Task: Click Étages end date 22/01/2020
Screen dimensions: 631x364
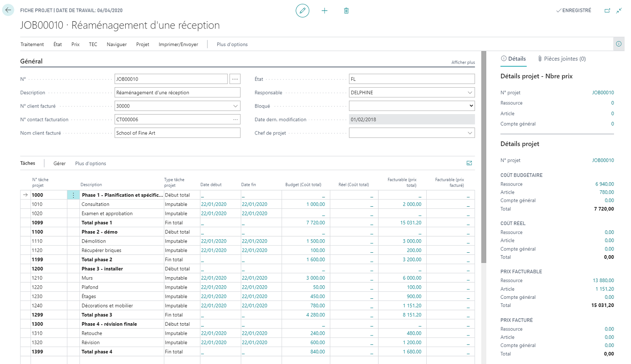Action: coord(255,296)
